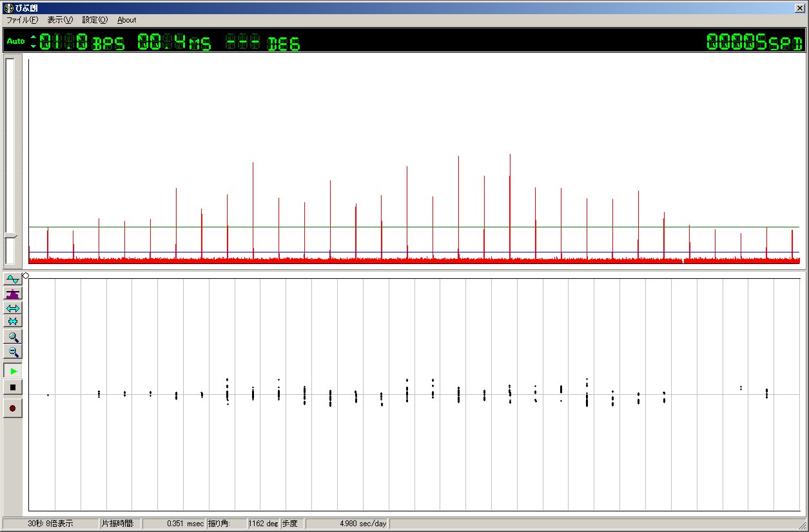Image resolution: width=809 pixels, height=532 pixels.
Task: Increase BPS with the up arrow
Action: (x=34, y=37)
